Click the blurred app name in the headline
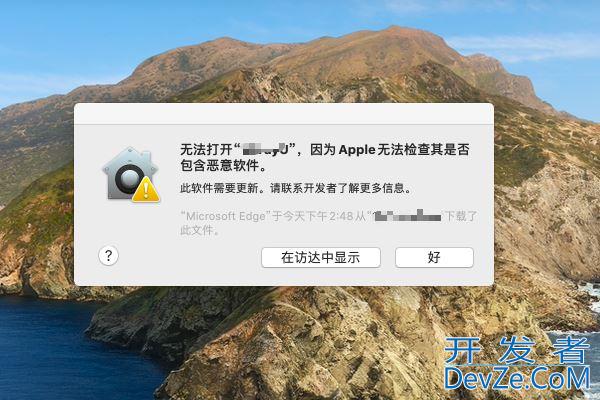 point(265,149)
